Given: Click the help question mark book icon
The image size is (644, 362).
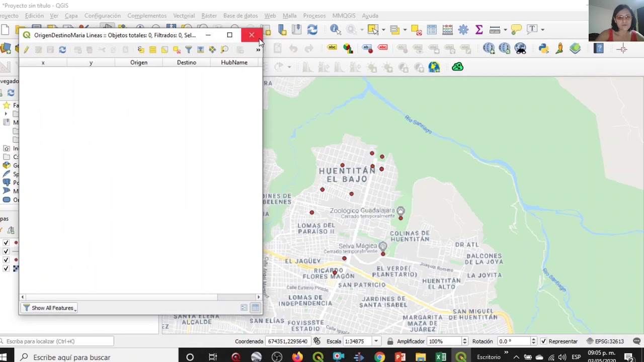Looking at the screenshot, I should coord(598,48).
